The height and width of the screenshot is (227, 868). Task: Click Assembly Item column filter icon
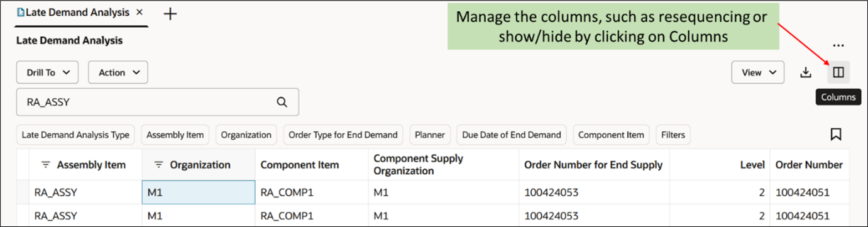pyautogui.click(x=45, y=165)
